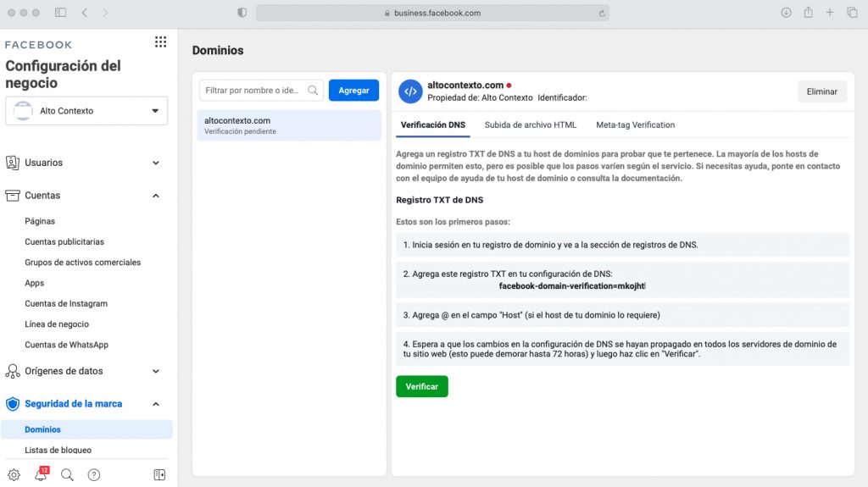Image resolution: width=868 pixels, height=487 pixels.
Task: Open settings gear at sidebar bottom
Action: pos(14,475)
